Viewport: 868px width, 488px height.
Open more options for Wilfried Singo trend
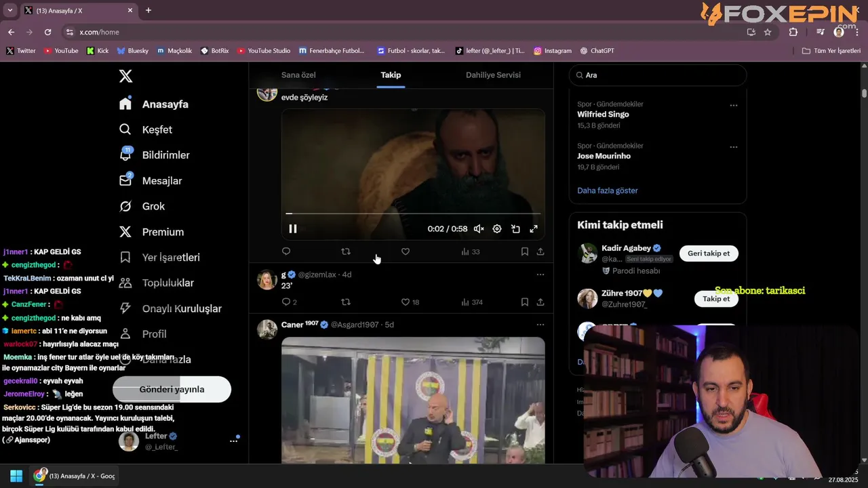pyautogui.click(x=734, y=106)
